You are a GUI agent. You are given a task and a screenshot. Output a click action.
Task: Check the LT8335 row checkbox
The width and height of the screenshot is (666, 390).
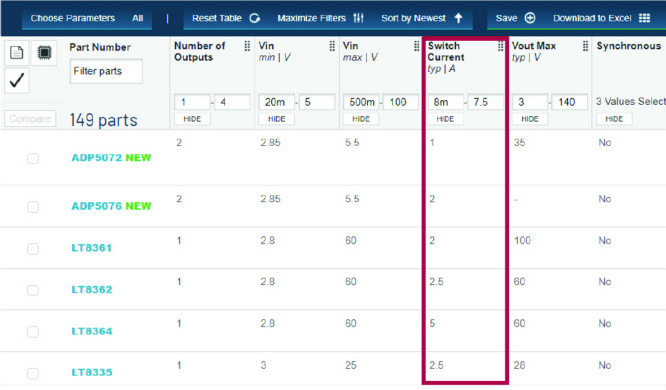(33, 373)
